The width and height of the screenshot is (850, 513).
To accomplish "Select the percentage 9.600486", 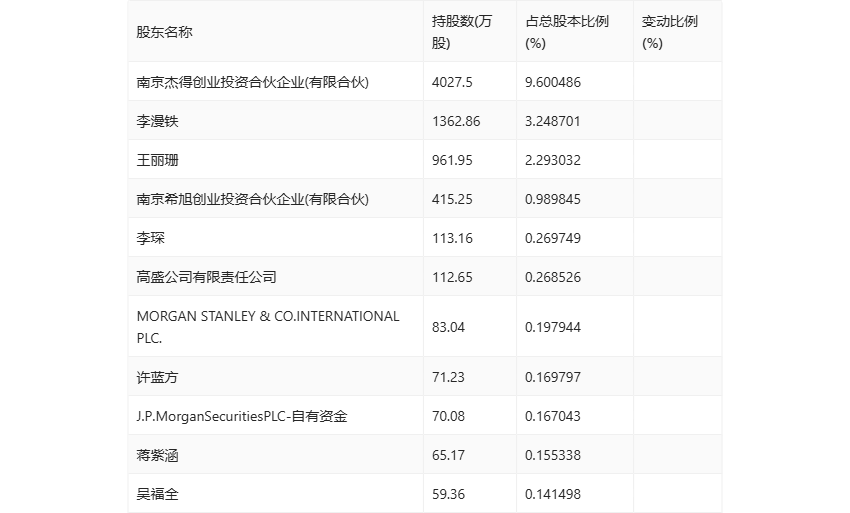I will click(553, 82).
